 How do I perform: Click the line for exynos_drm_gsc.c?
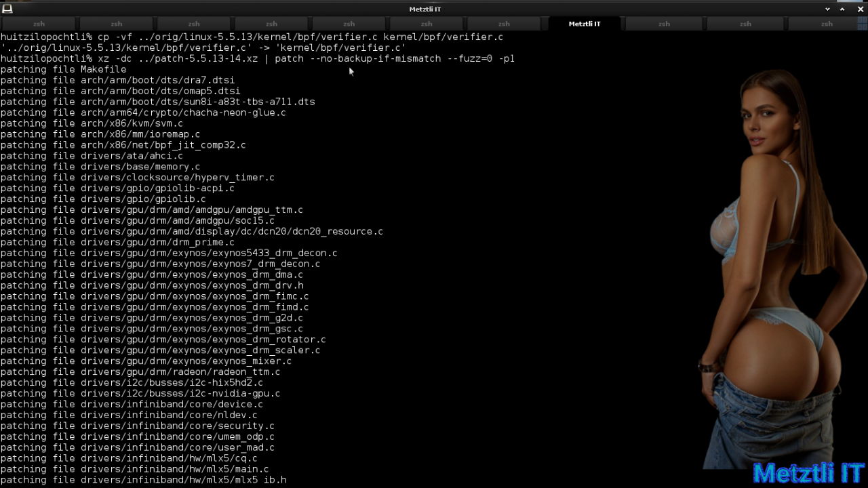click(x=151, y=329)
